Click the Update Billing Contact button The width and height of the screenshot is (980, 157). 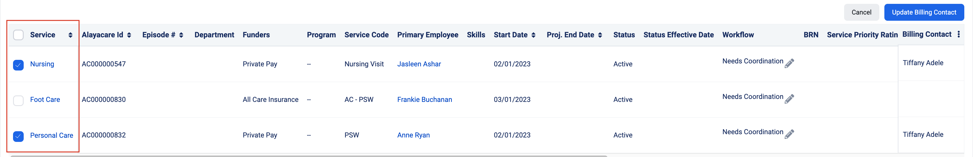tap(924, 12)
